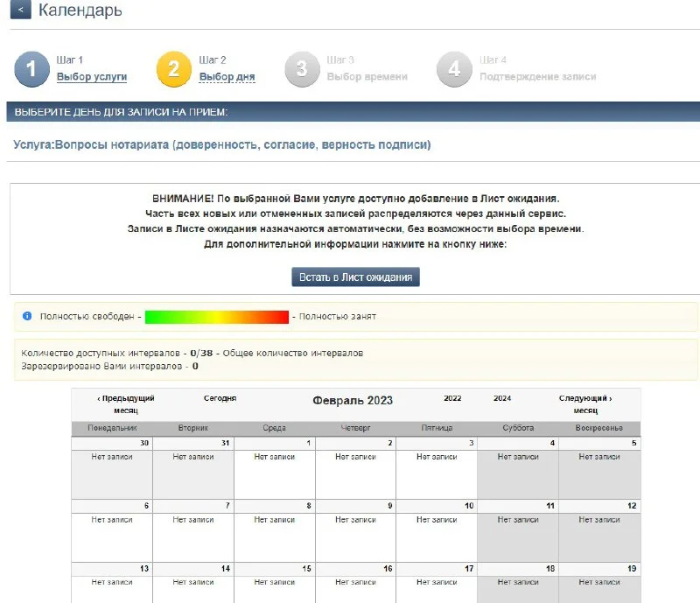Image resolution: width=700 pixels, height=603 pixels.
Task: Select Saturday February 4 cell
Action: 517,468
